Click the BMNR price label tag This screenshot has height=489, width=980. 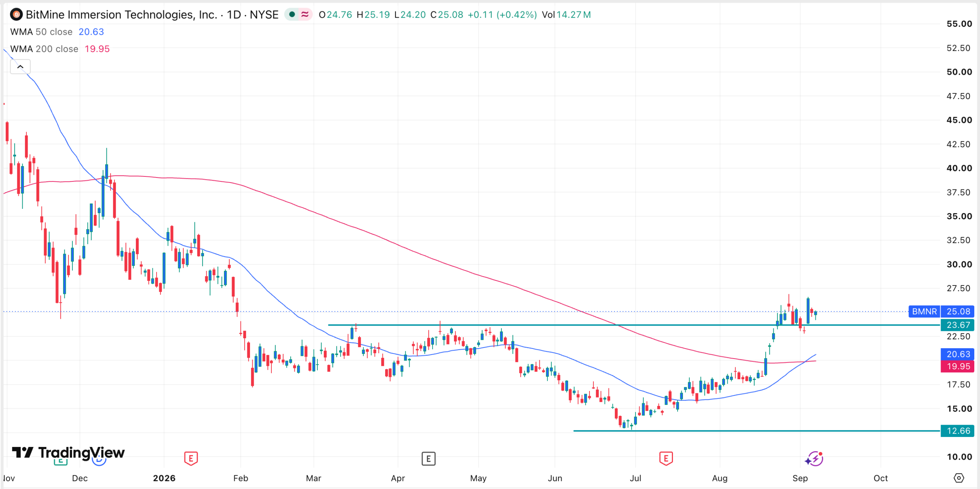(924, 311)
